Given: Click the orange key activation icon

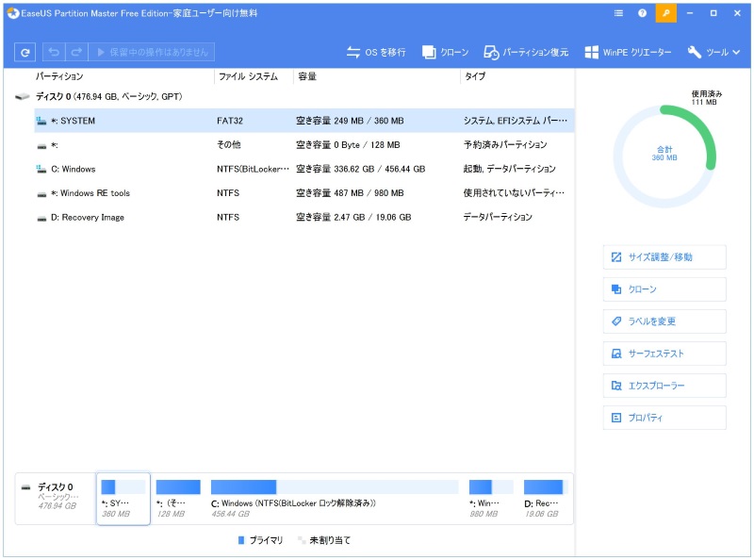Looking at the screenshot, I should [666, 13].
